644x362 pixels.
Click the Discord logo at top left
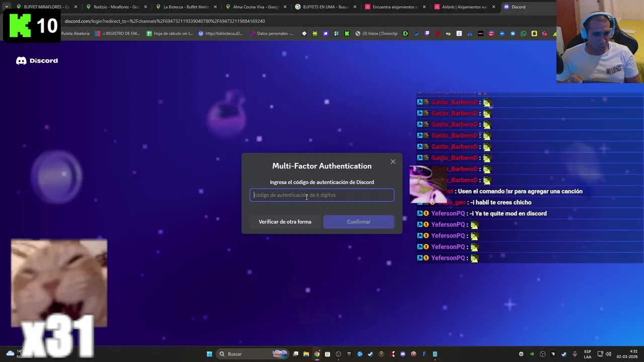click(x=37, y=60)
